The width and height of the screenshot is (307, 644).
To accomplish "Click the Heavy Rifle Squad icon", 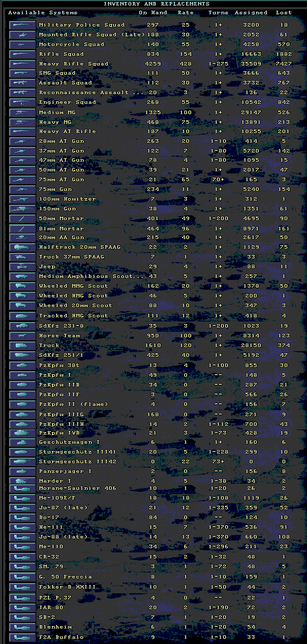I will point(23,63).
